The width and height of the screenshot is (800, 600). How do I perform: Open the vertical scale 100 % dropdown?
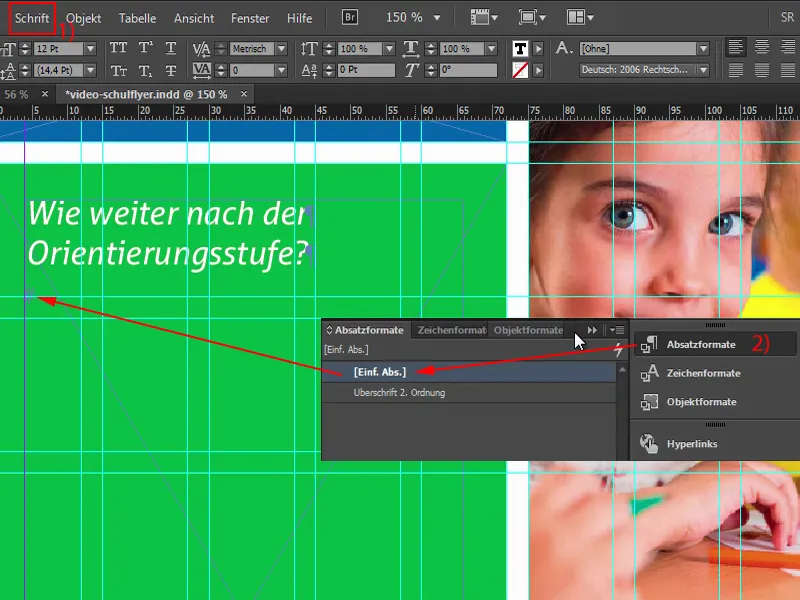tap(389, 49)
